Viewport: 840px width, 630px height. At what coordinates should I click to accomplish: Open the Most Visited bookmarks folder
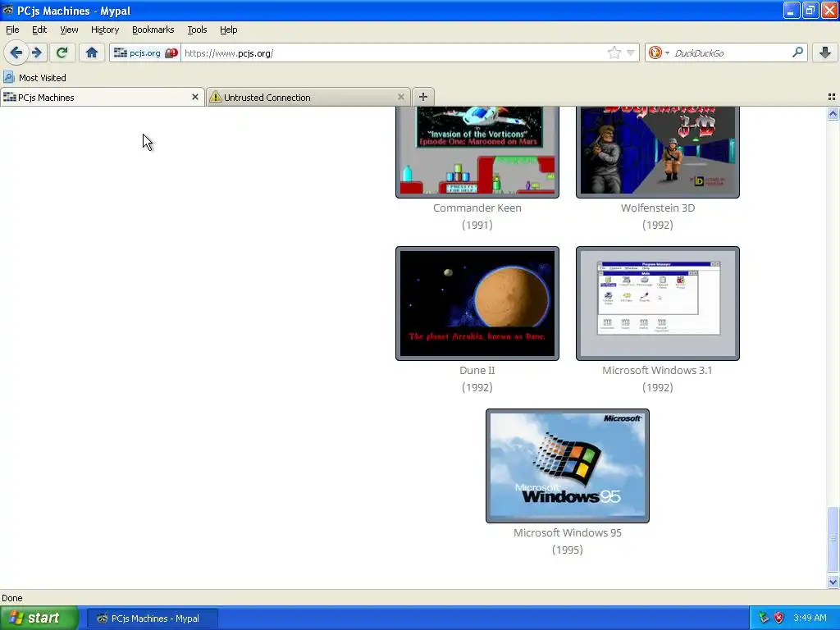click(x=34, y=78)
